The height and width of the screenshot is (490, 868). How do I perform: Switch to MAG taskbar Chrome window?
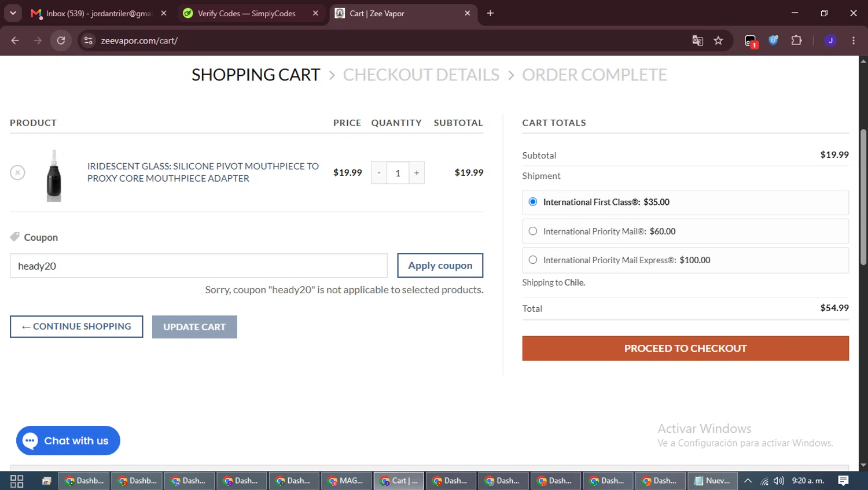click(x=346, y=481)
